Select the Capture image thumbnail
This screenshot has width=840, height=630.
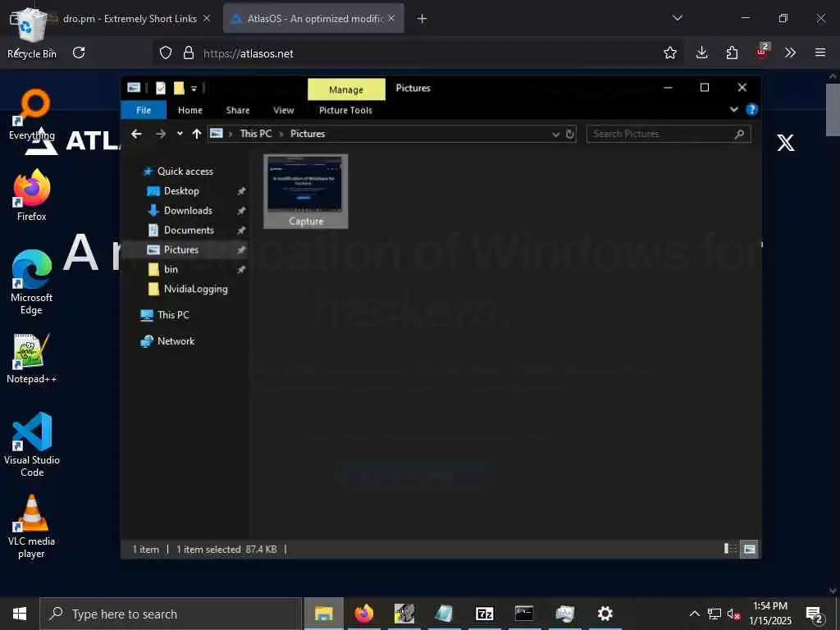[305, 191]
